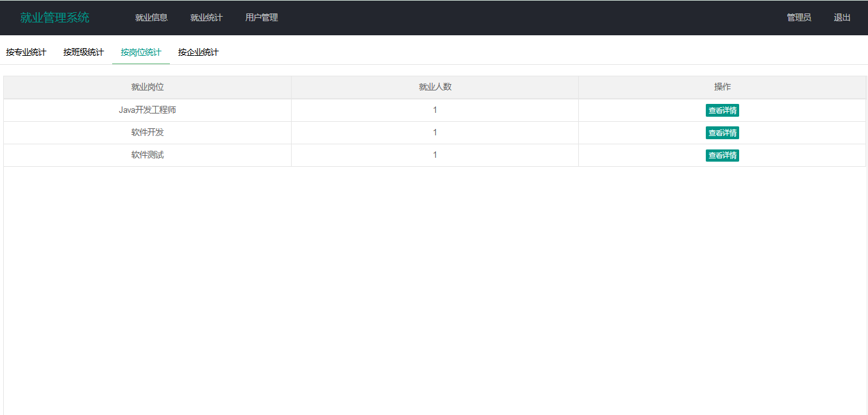This screenshot has height=415, width=868.
Task: Switch to the 按专业统计 tab
Action: [x=26, y=53]
